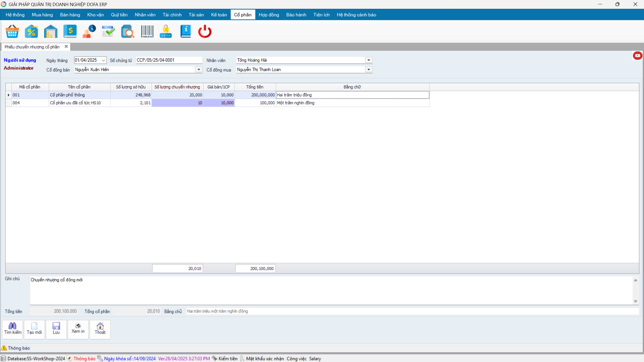Open the Kế toán menu

coord(219,15)
